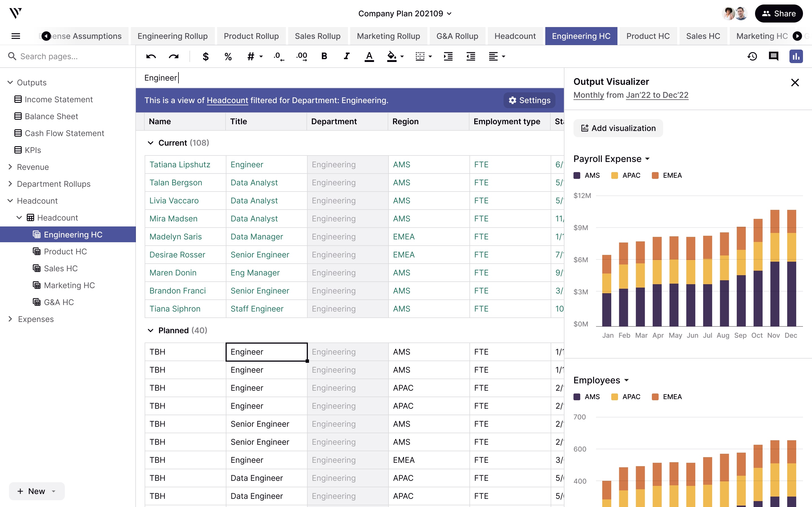Apply percent number format
Image resolution: width=812 pixels, height=507 pixels.
click(228, 56)
